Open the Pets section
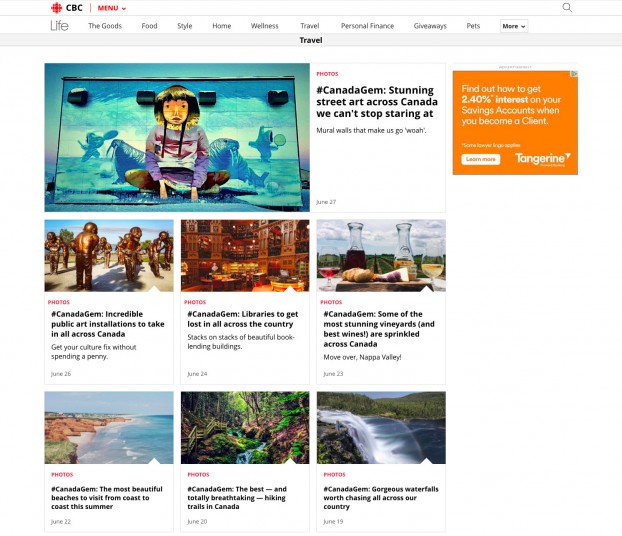 point(473,26)
